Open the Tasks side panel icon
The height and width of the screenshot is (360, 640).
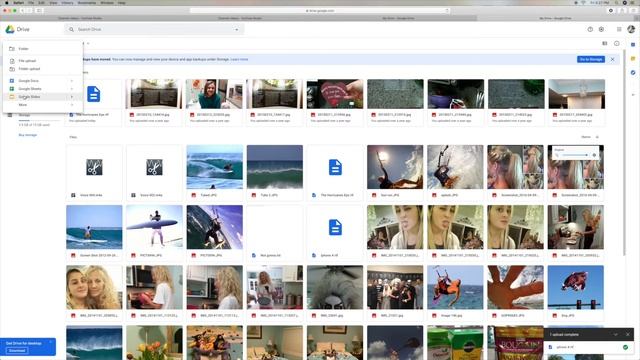pos(633,73)
